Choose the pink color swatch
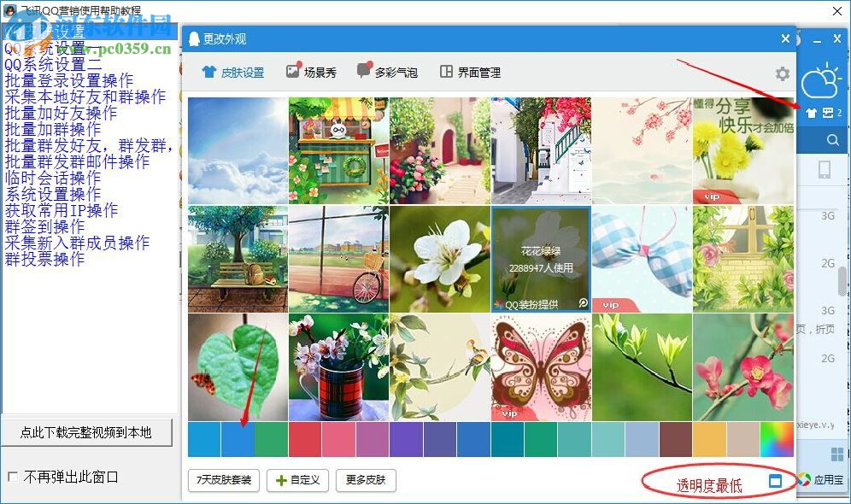The image size is (851, 504). (x=338, y=439)
